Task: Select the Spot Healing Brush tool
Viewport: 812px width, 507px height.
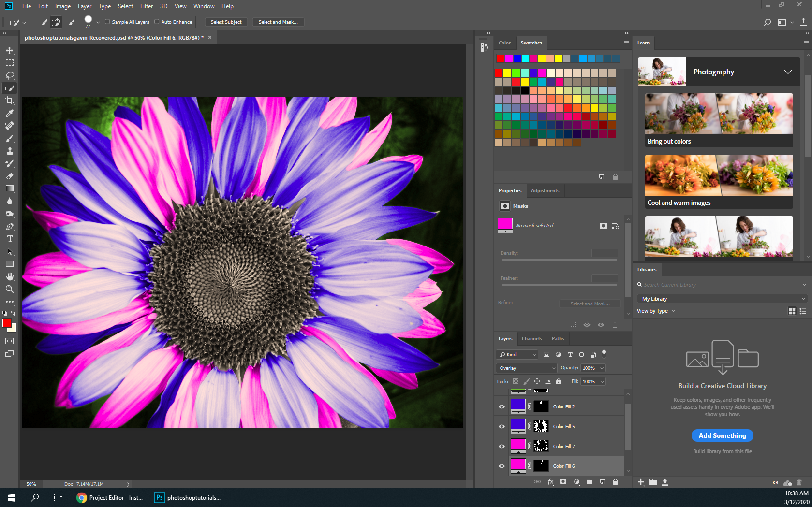Action: pos(10,126)
